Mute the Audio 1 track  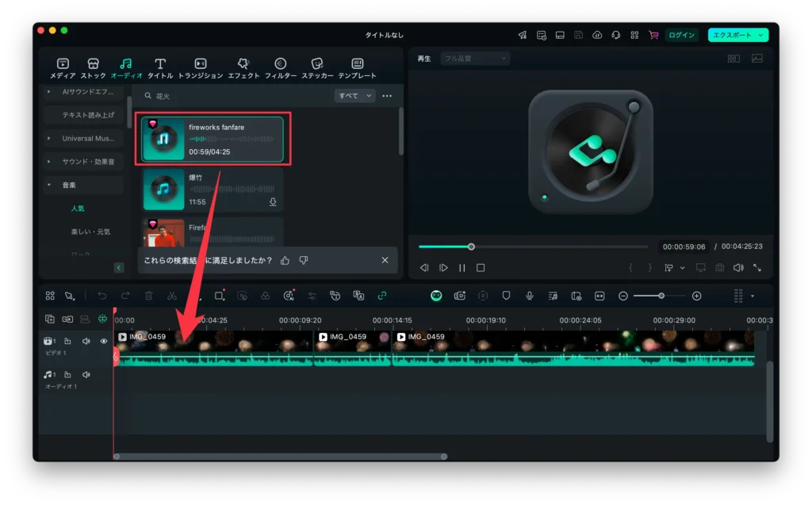tap(86, 374)
